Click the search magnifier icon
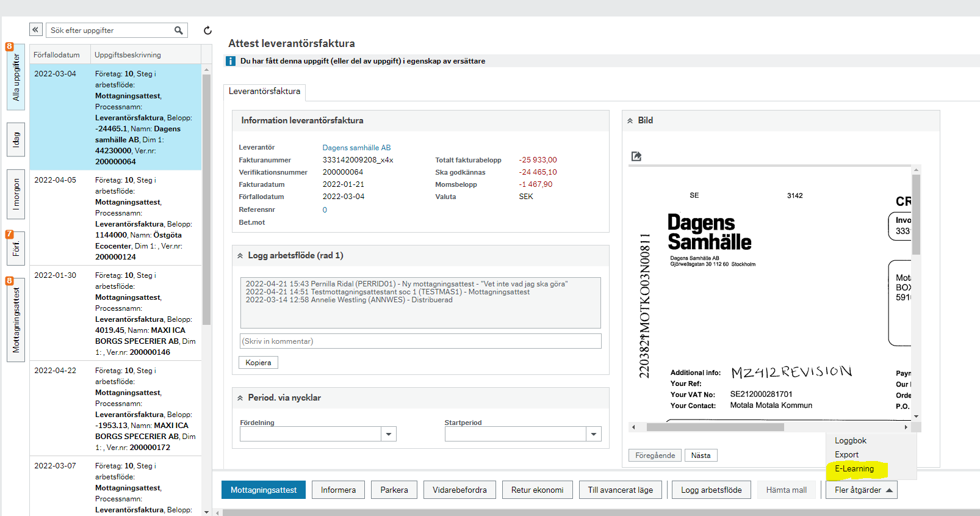The height and width of the screenshot is (516, 980). 178,31
